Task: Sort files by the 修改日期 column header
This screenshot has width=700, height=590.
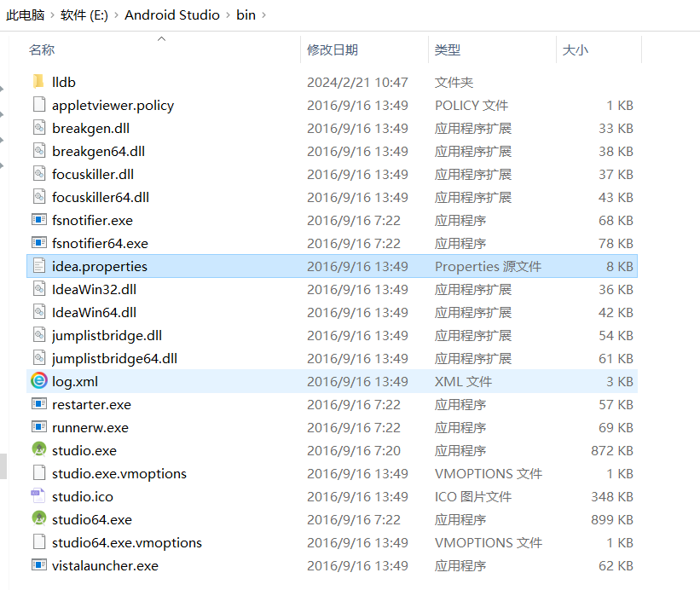Action: pos(333,49)
